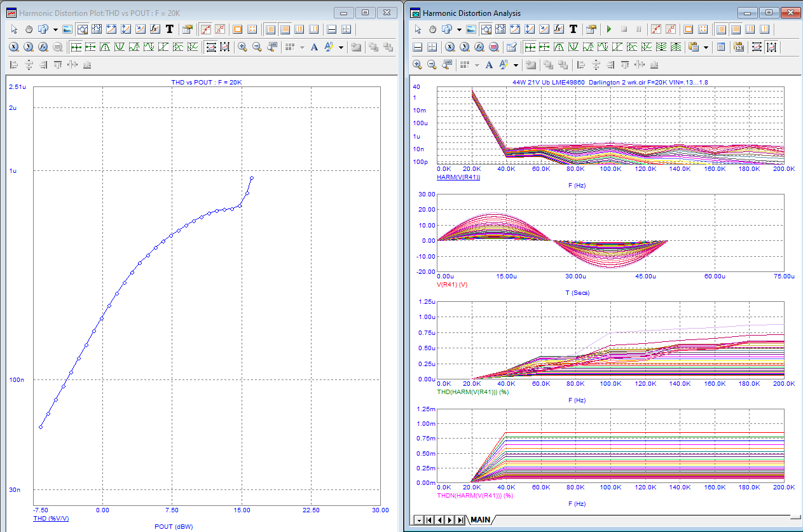Click Zoom Out in Harmonic Distortion Analysis window
Image resolution: width=803 pixels, height=532 pixels.
coord(432,64)
